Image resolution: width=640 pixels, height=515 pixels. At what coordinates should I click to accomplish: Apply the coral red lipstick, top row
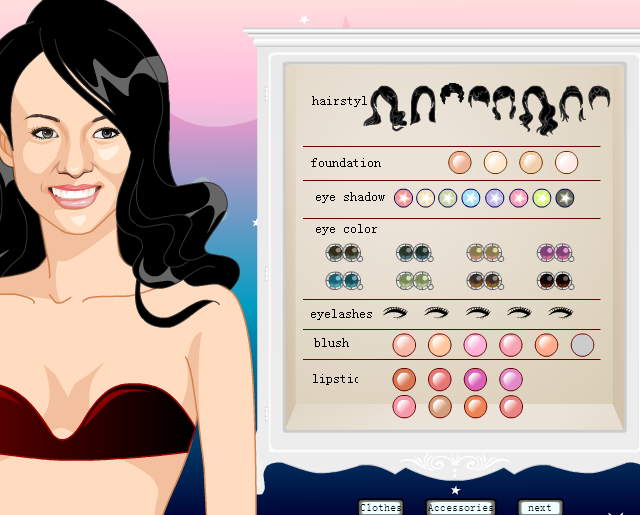(440, 379)
